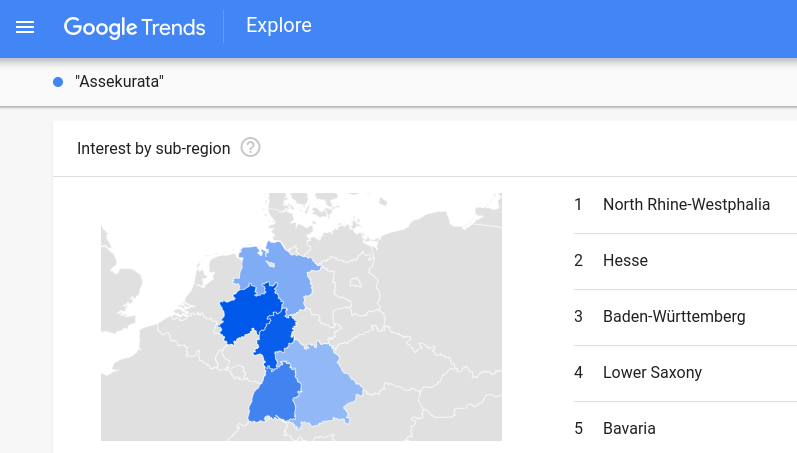Click North Rhine-Westphalia region on the map
797x453 pixels.
point(243,316)
